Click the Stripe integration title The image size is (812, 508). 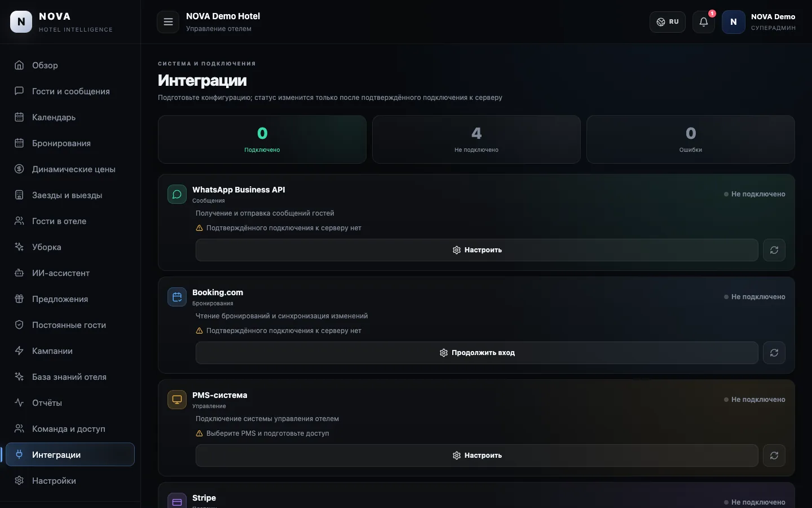click(x=204, y=498)
